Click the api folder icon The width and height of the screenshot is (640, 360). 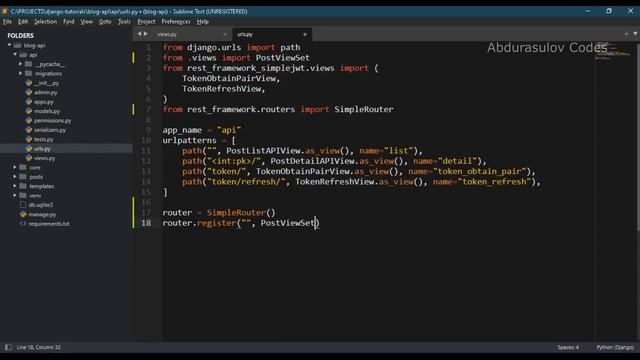point(23,55)
